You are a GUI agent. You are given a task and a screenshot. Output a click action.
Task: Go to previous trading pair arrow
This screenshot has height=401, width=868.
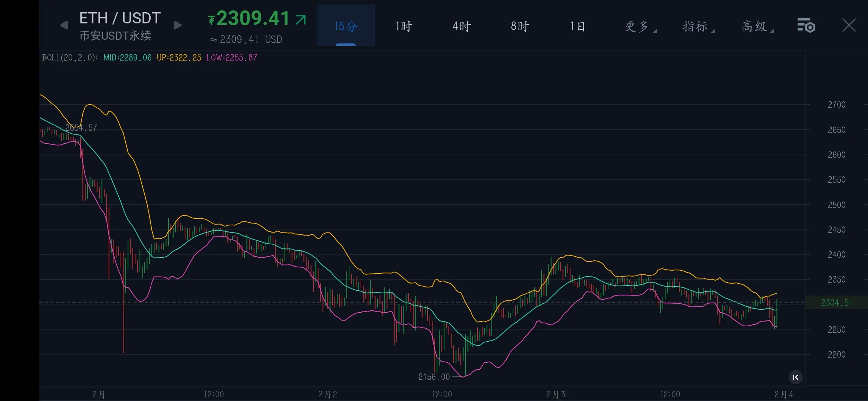[64, 25]
